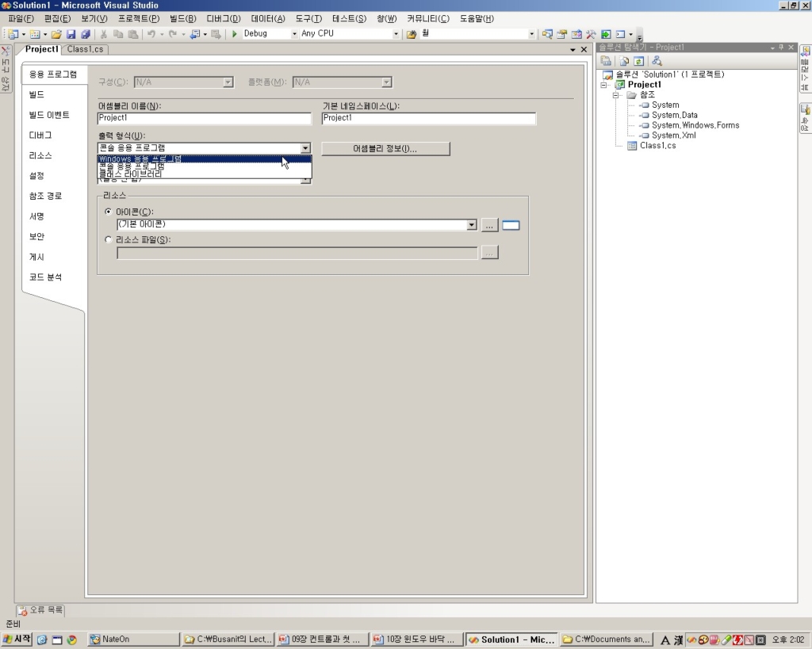Select System.Windows.Forms reference in Solution Explorer

pos(695,125)
